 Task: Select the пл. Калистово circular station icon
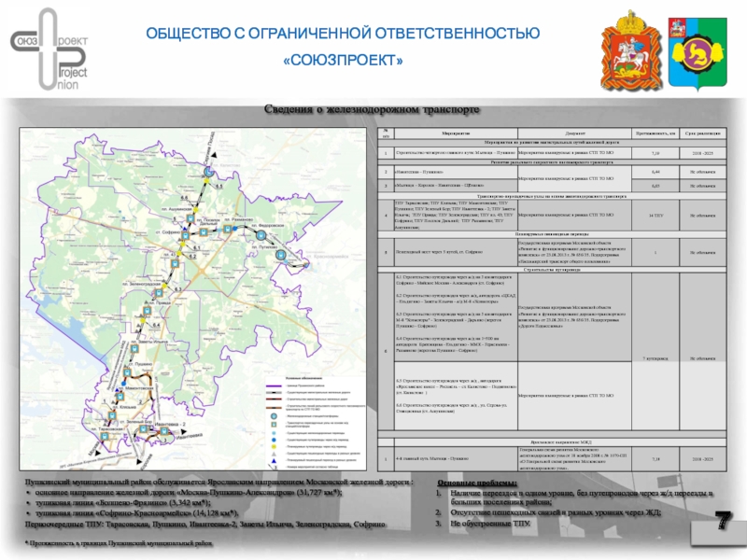pyautogui.click(x=208, y=172)
